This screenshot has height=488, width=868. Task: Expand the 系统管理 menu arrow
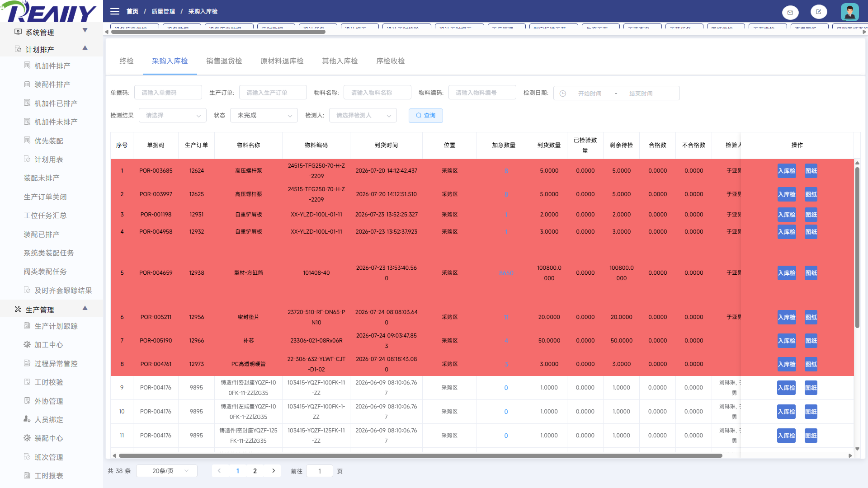coord(85,30)
